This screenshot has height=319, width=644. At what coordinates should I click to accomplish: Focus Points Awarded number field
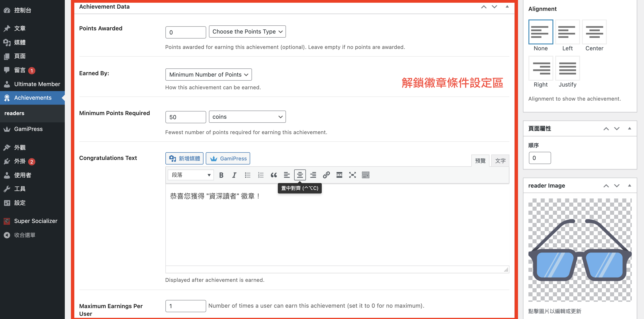coord(186,32)
